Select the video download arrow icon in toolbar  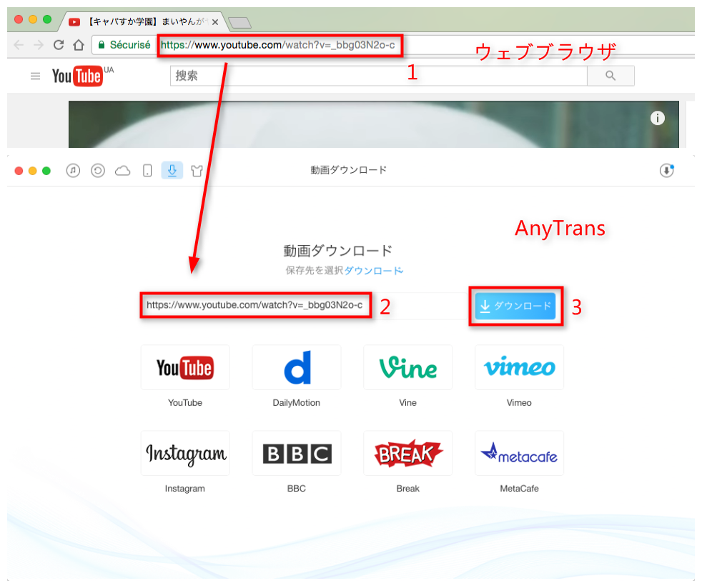172,171
